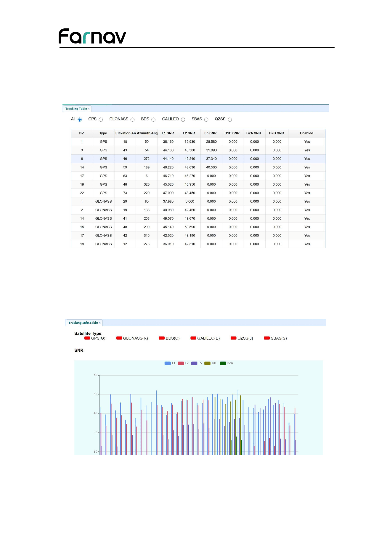Click L2 SNR value 40.950
Image resolution: width=392 pixels, height=554 pixels.
click(190, 184)
